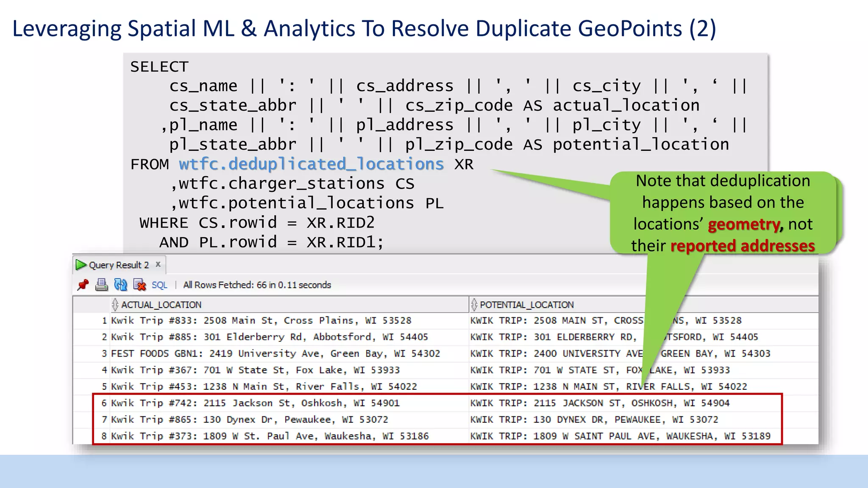The width and height of the screenshot is (868, 488).
Task: Click the delete row icon with red X
Action: pos(139,285)
